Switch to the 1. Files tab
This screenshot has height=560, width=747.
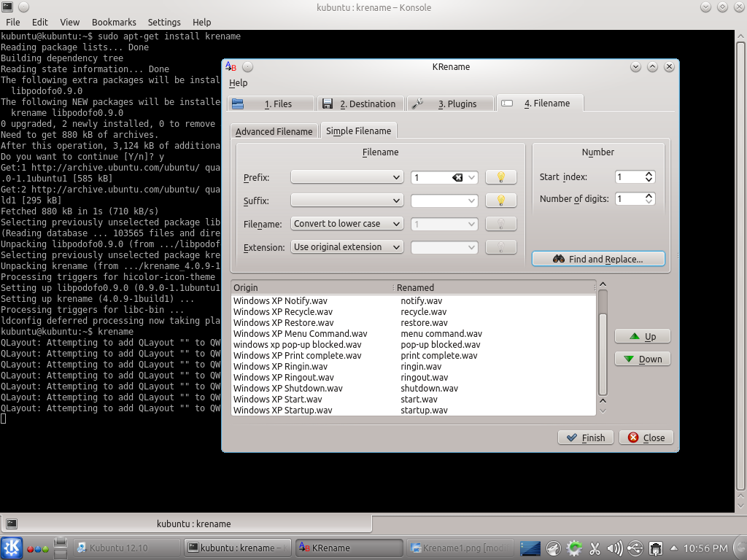coord(271,104)
